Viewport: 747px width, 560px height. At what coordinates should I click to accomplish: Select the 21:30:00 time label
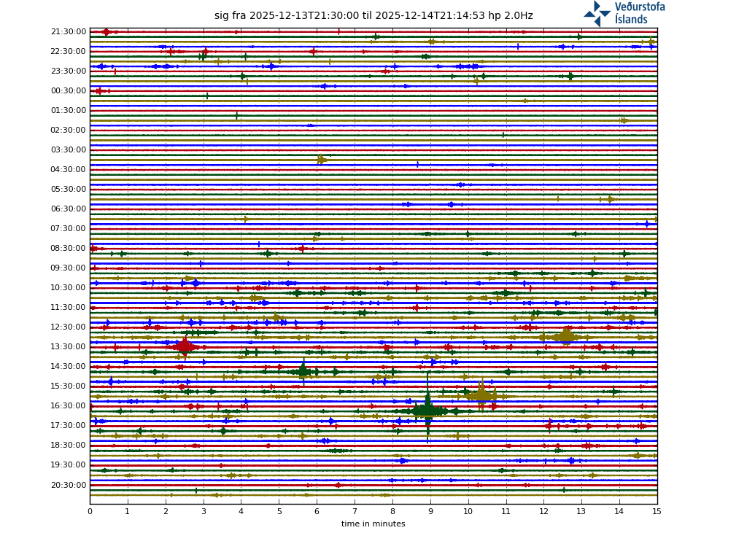click(x=69, y=32)
